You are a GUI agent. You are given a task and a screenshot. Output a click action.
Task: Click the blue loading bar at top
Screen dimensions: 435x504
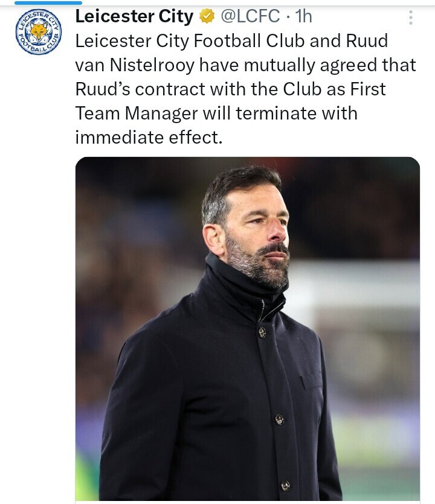click(x=48, y=2)
